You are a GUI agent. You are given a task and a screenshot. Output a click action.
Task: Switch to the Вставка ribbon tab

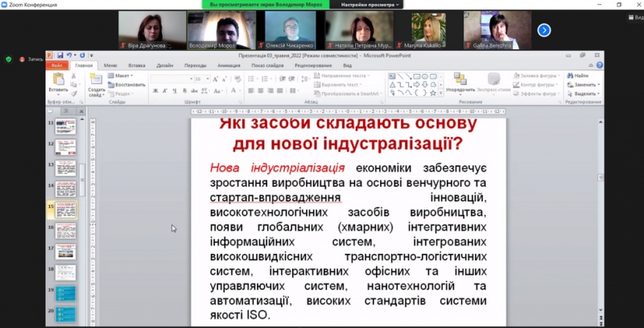click(137, 65)
